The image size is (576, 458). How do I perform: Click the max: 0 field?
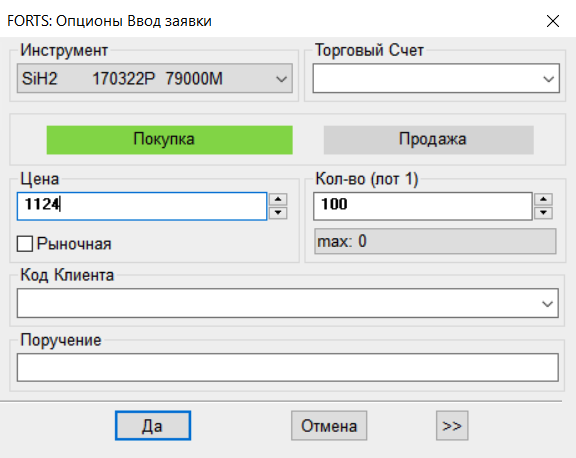tap(435, 241)
